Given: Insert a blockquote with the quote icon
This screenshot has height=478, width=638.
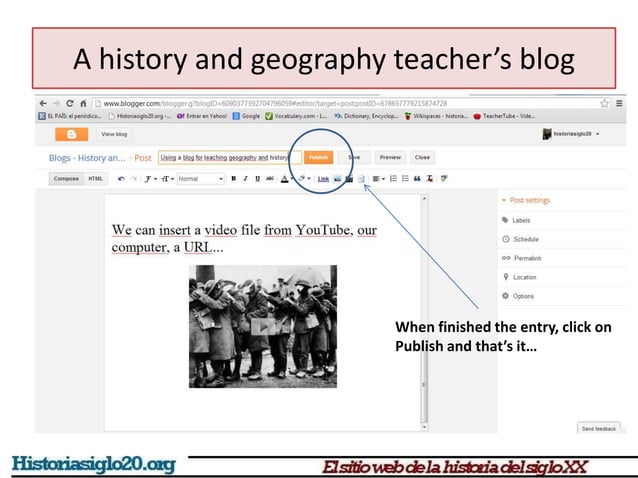Looking at the screenshot, I should (417, 179).
